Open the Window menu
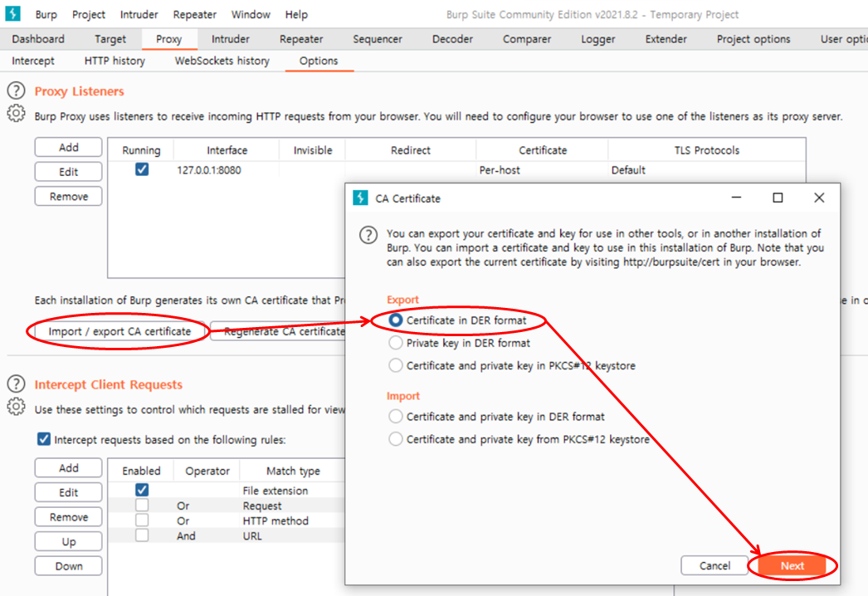Screen dimensions: 868x596 251,15
